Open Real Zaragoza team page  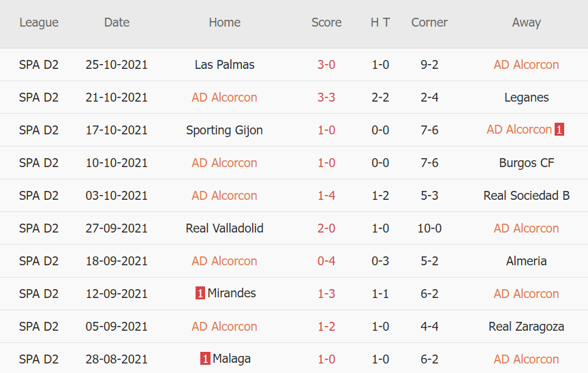point(526,327)
